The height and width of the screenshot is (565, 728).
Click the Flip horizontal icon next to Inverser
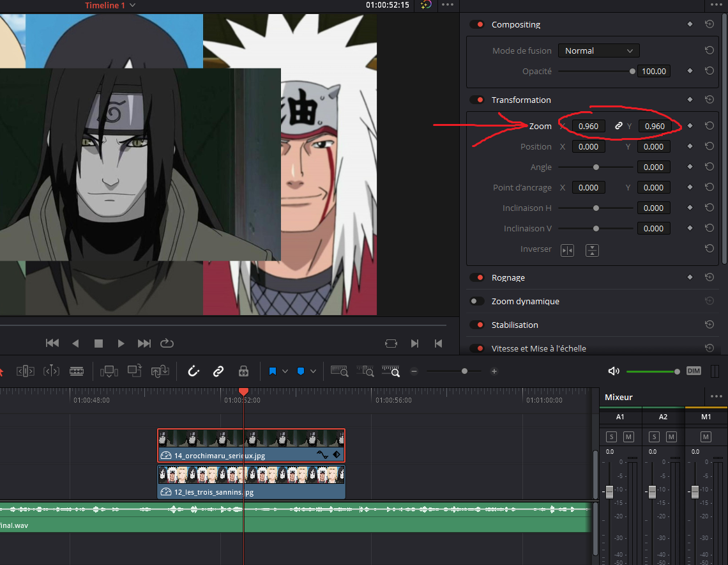tap(567, 250)
